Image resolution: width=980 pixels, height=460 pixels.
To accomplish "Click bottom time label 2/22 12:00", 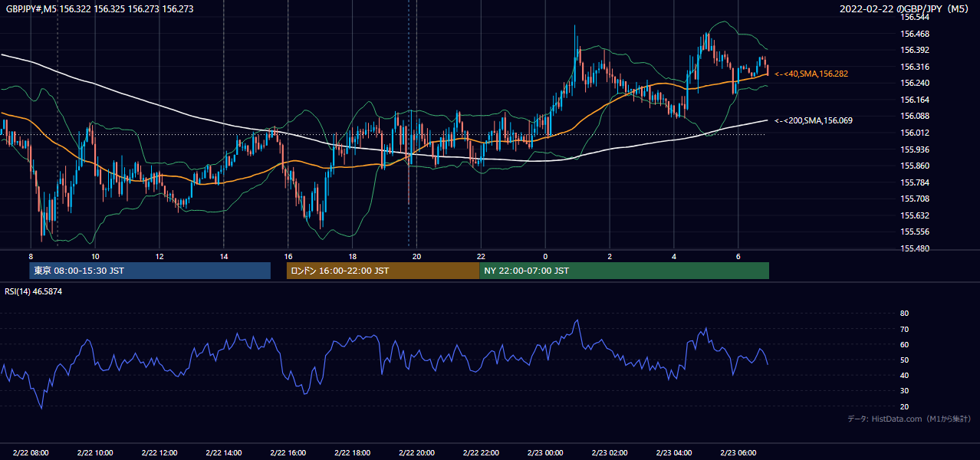I will coord(159,453).
